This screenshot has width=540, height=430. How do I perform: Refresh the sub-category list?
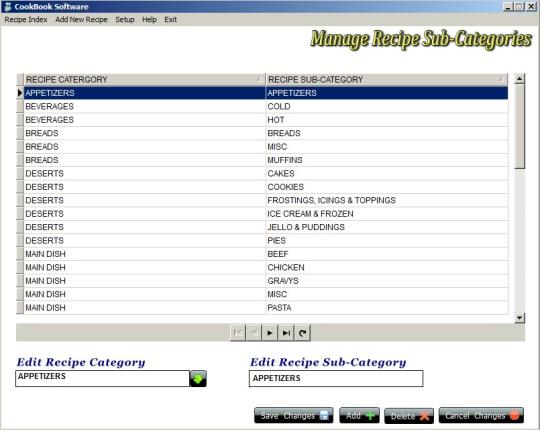click(x=302, y=333)
